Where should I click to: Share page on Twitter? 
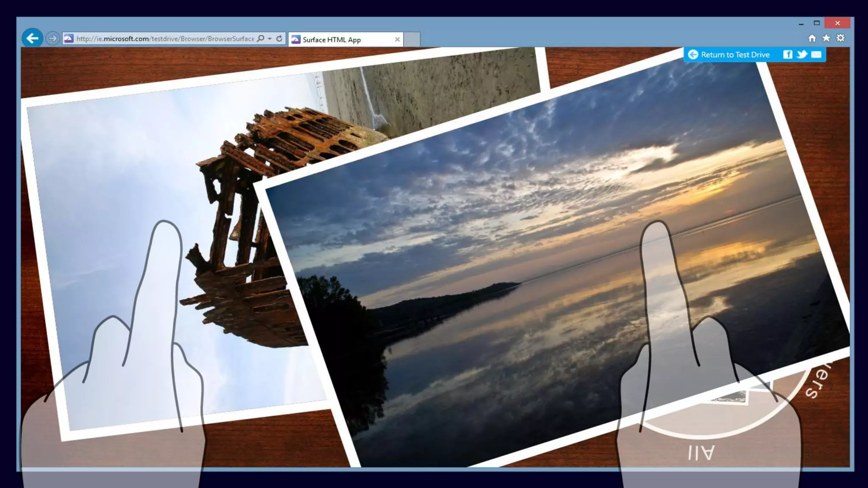801,55
